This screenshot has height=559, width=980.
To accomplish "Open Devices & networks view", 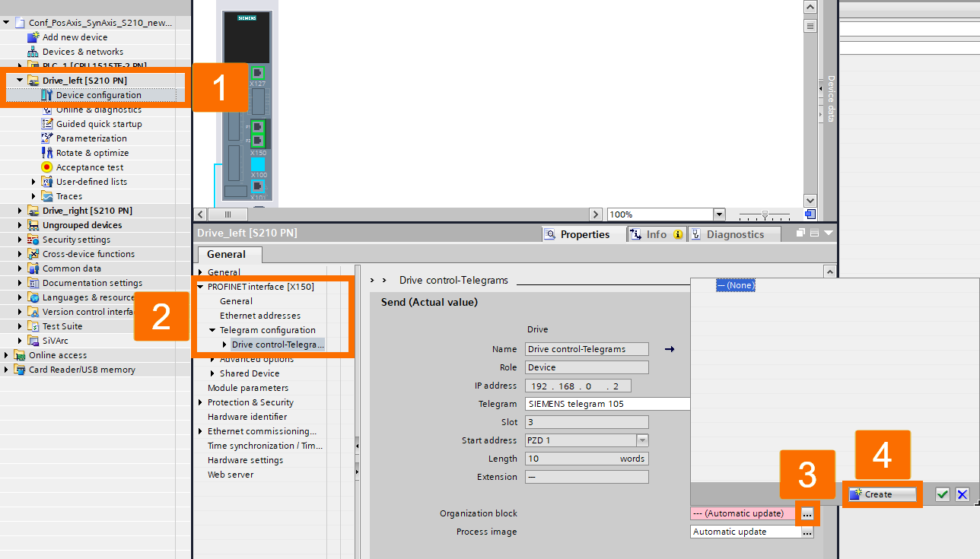I will tap(82, 52).
